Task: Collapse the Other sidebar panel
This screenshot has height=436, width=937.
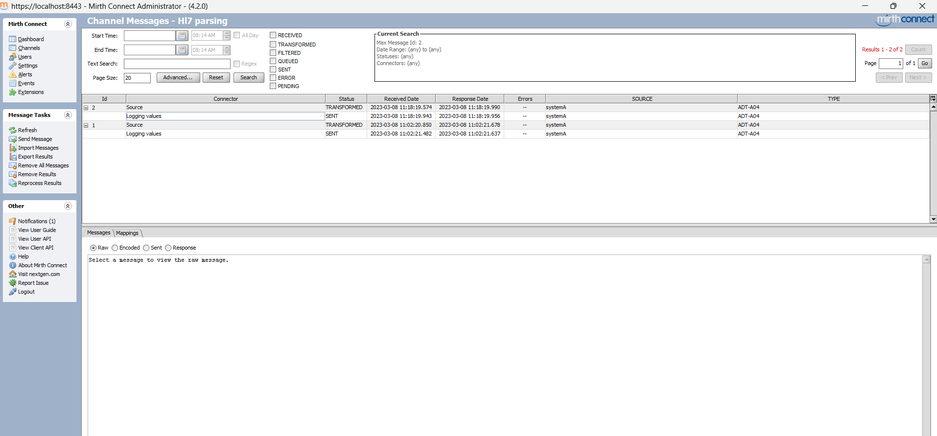Action: [x=68, y=206]
